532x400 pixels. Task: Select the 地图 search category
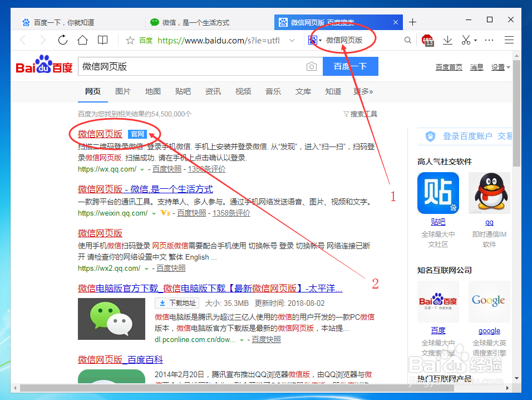point(152,91)
